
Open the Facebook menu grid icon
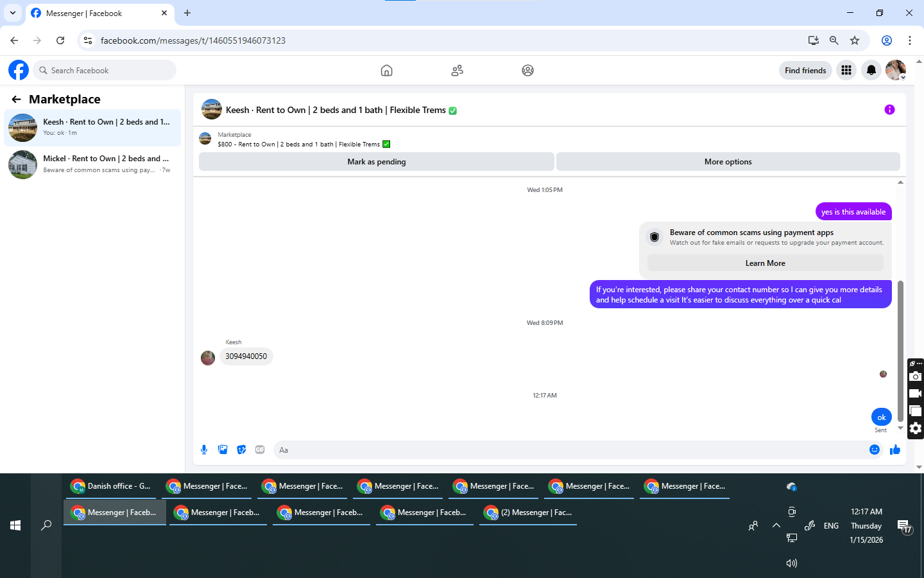point(846,70)
